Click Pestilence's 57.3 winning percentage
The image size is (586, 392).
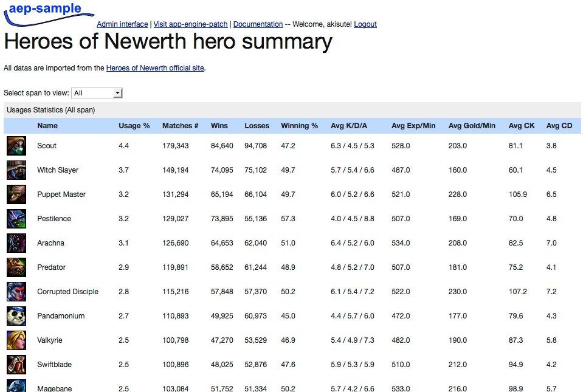(x=288, y=219)
